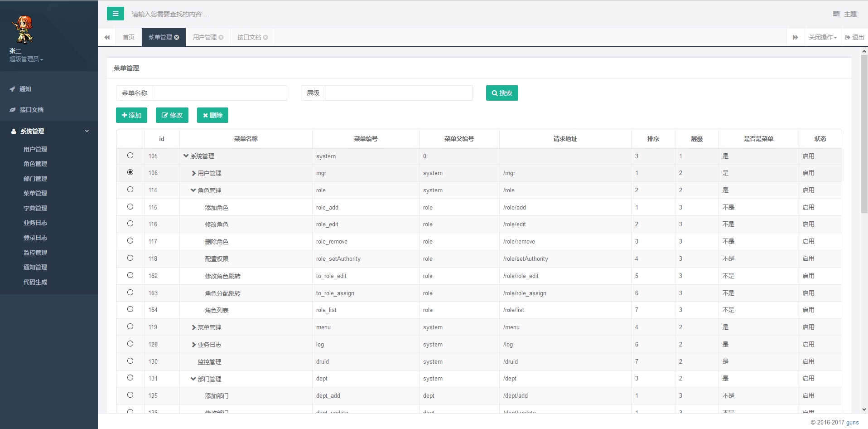Close the 用户管理 tab via its x icon
868x429 pixels.
click(x=221, y=37)
